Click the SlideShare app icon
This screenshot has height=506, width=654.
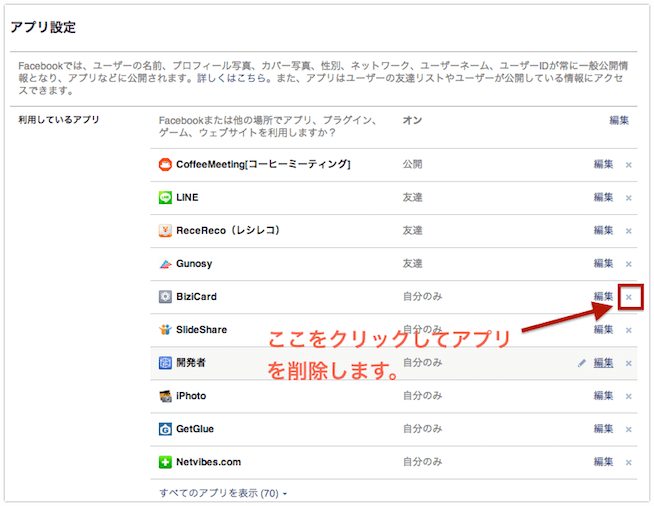click(x=165, y=330)
